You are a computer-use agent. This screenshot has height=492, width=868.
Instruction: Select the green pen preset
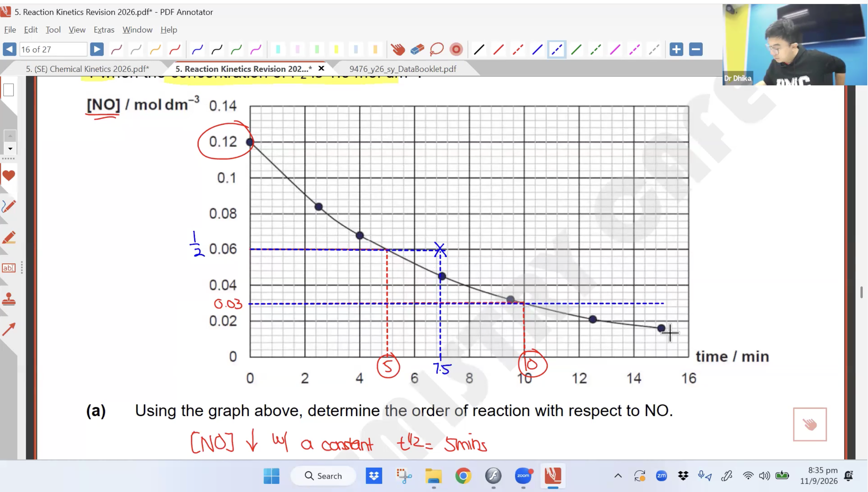point(236,49)
